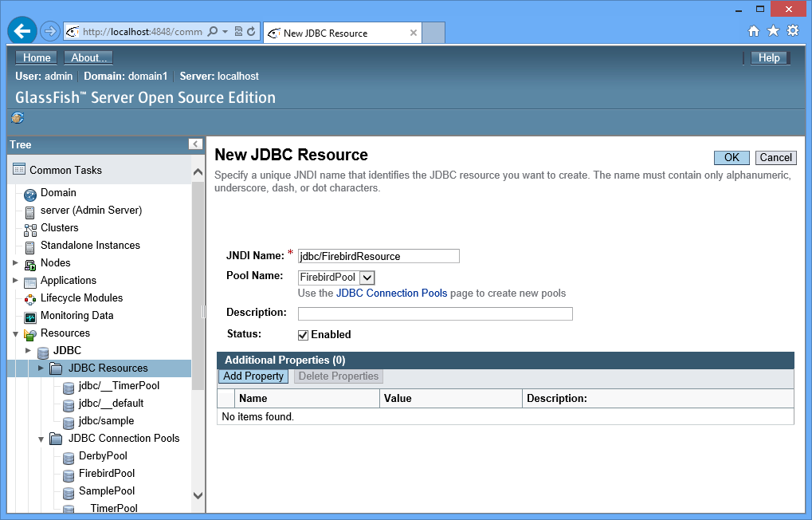Click the refresh page icon
The height and width of the screenshot is (520, 812).
[x=251, y=32]
